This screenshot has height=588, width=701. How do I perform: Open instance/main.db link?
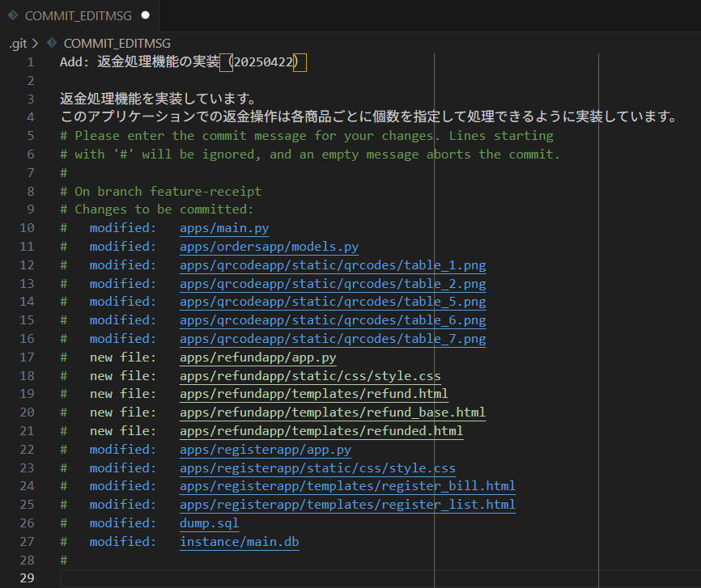click(239, 542)
